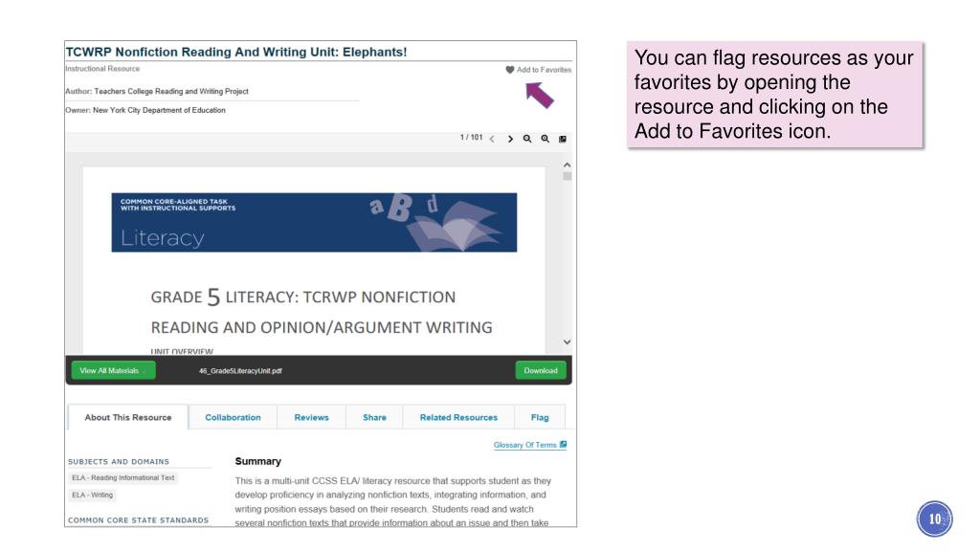Click the Add to Favorites text
This screenshot has height=551, width=980.
tap(544, 70)
